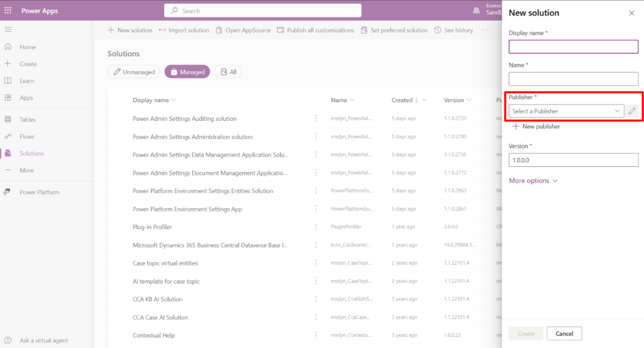Image resolution: width=644 pixels, height=348 pixels.
Task: Click the Solutions sidebar icon
Action: click(x=8, y=154)
